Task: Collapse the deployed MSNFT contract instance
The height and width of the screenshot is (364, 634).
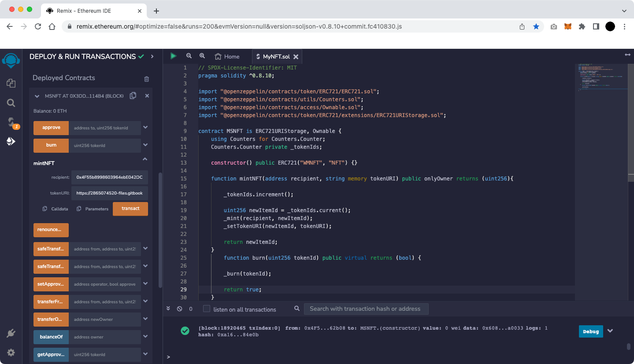Action: point(37,96)
